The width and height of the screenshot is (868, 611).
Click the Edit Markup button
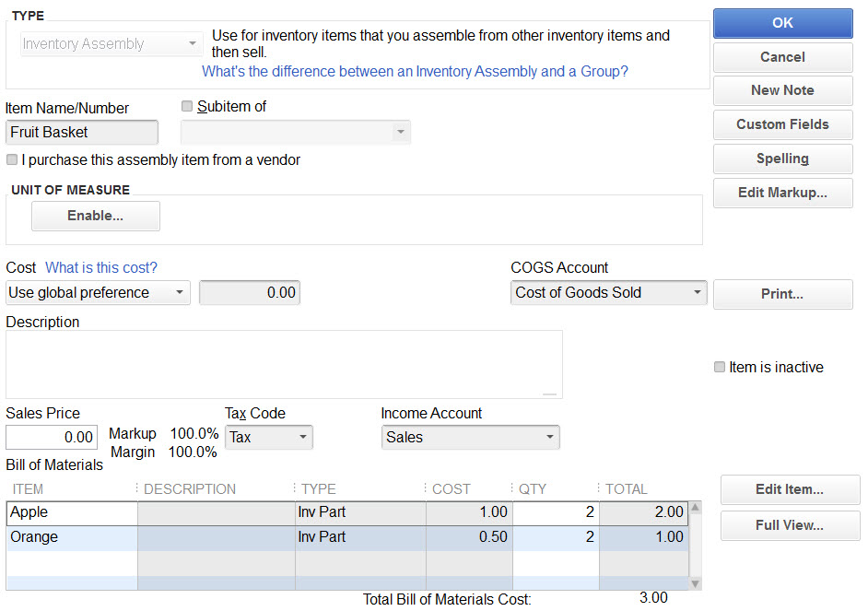782,193
